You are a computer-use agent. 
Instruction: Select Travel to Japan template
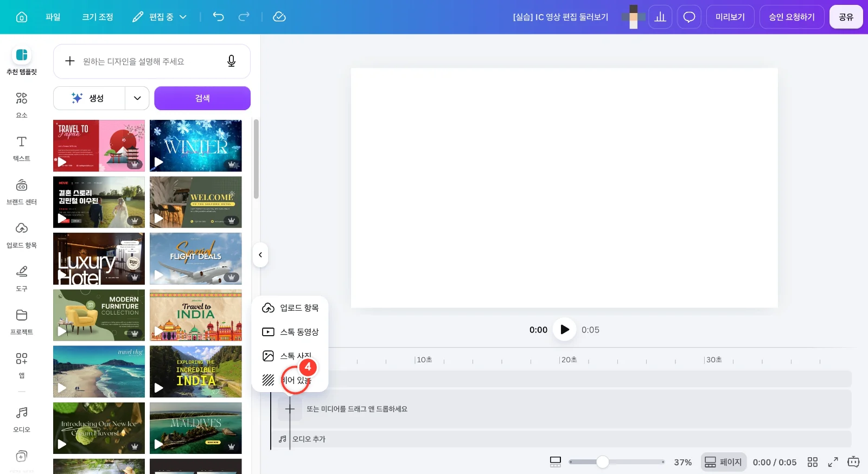point(99,146)
